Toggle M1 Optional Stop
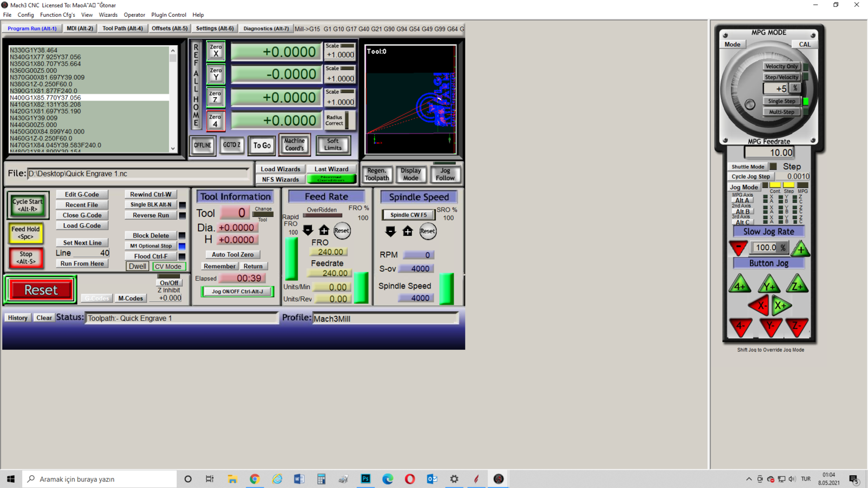This screenshot has width=868, height=488. pos(151,246)
